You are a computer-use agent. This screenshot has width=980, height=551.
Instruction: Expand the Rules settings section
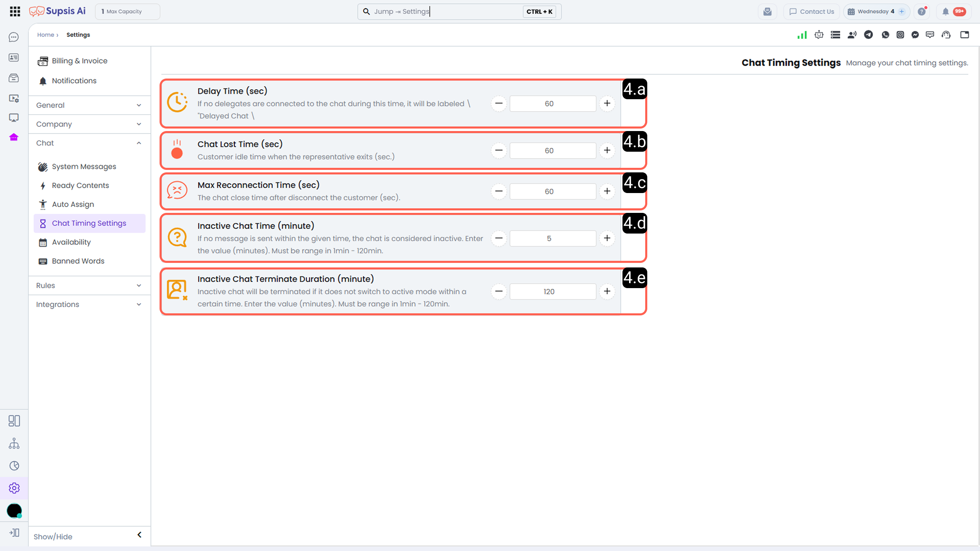[89, 286]
